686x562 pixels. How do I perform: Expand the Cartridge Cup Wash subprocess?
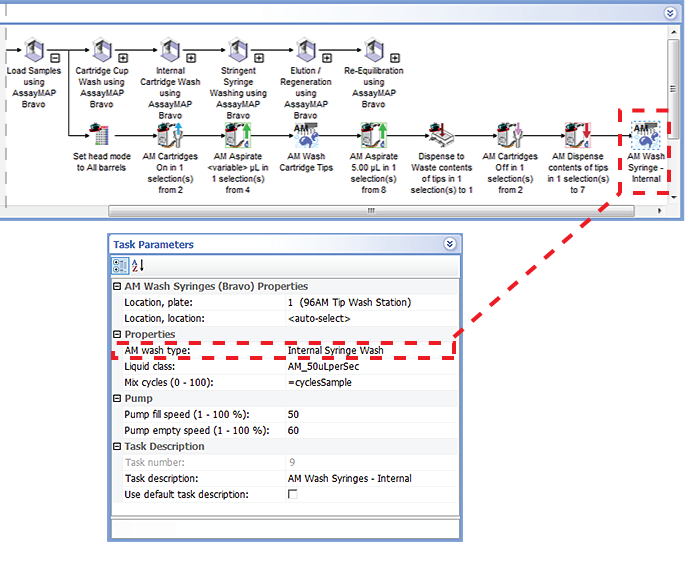click(122, 57)
